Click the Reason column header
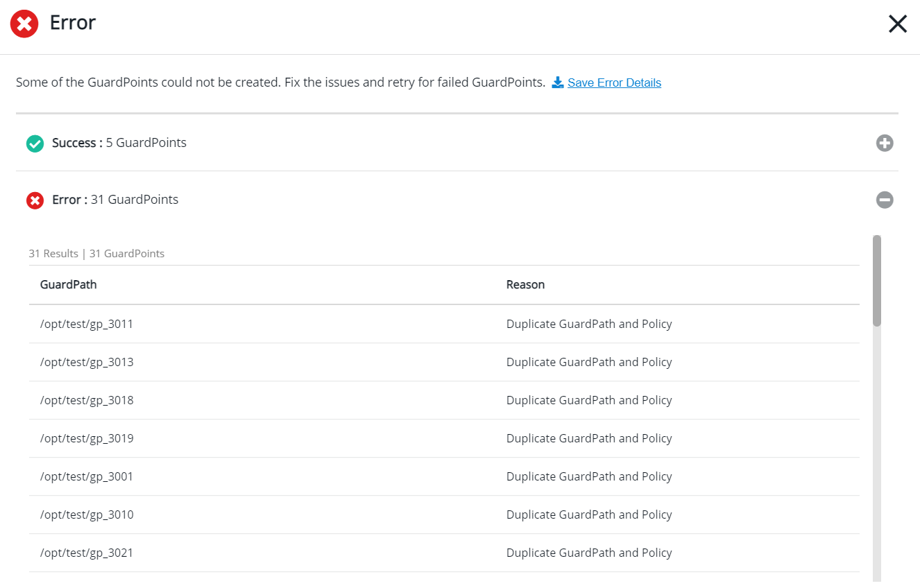Image resolution: width=920 pixels, height=588 pixels. pyautogui.click(x=525, y=284)
